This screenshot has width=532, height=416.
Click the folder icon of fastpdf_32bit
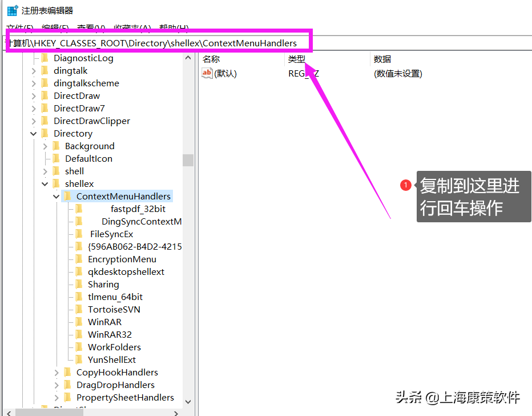pos(79,209)
